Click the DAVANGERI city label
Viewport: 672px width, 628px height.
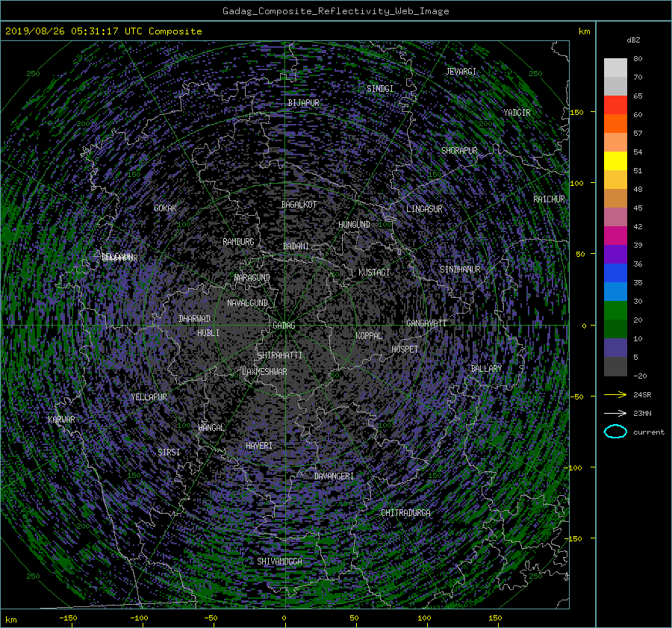(334, 476)
